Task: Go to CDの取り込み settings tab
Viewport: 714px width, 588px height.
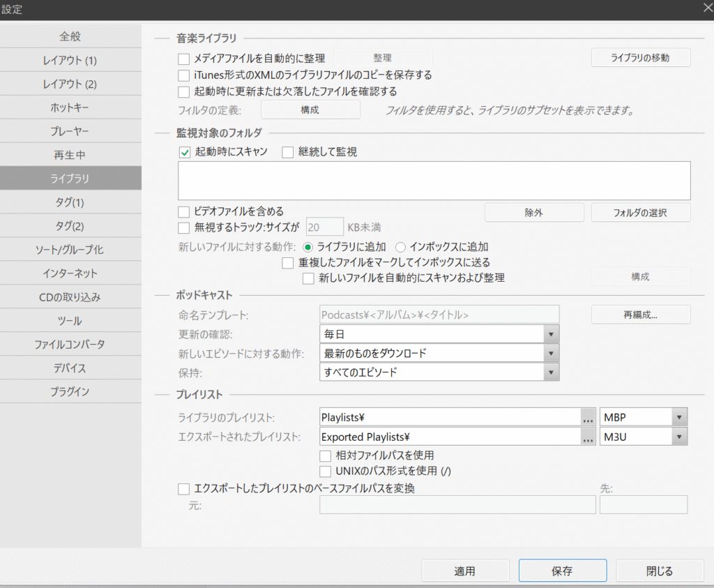Action: 70,297
